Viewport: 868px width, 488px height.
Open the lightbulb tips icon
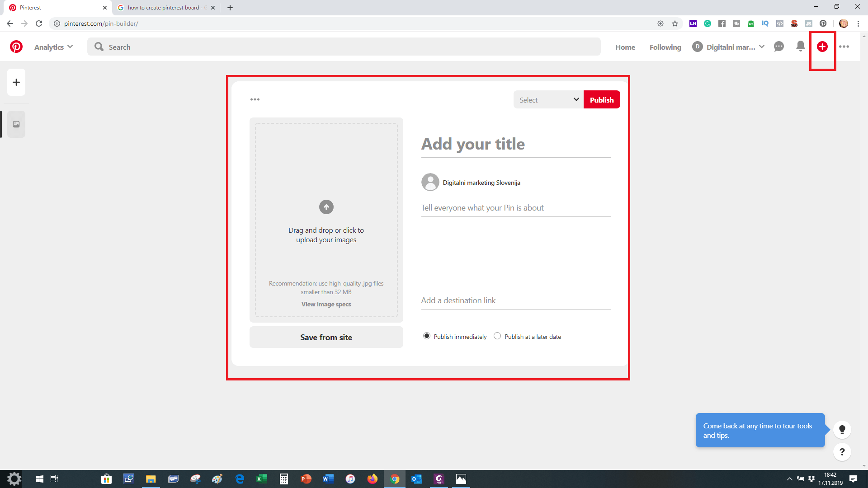click(842, 430)
